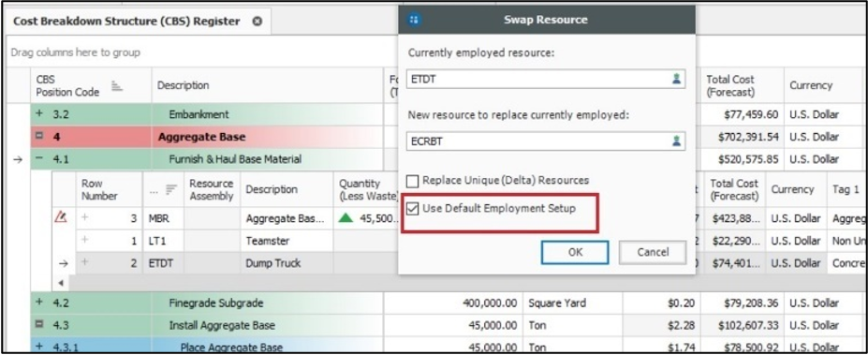Viewport: 868px width, 355px height.
Task: Expand CBS row 3.2 Embankment
Action: coord(39,114)
